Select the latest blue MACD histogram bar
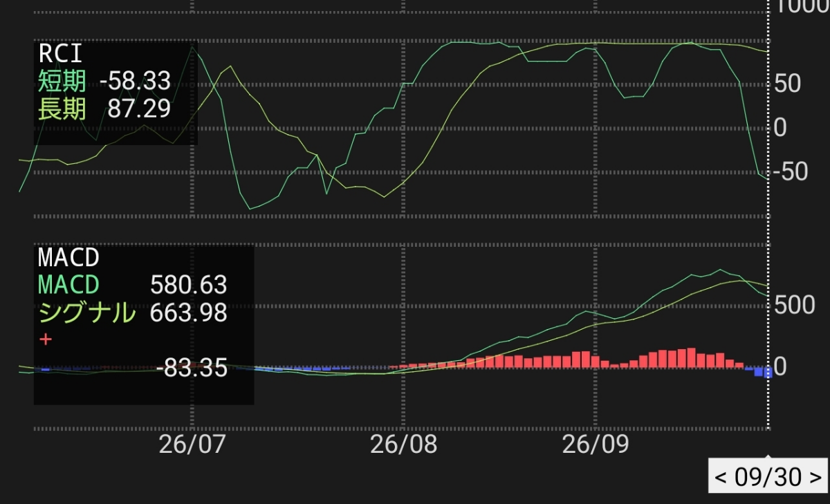Image resolution: width=830 pixels, height=504 pixels. pos(768,372)
